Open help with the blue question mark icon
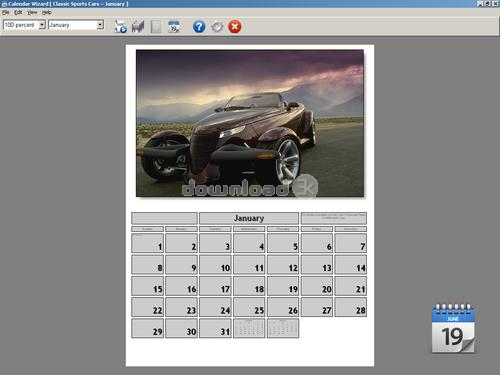Viewport: 500px width, 375px height. (x=199, y=26)
